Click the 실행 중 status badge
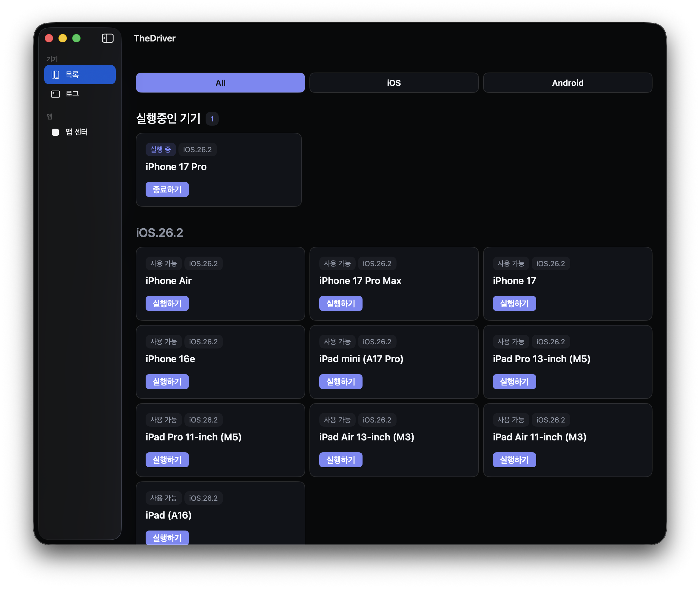The image size is (700, 589). [161, 149]
